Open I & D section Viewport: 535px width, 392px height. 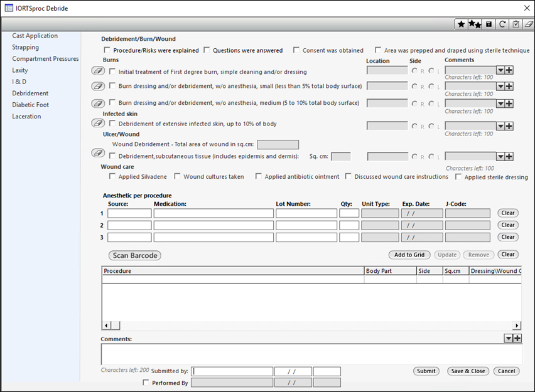point(19,82)
